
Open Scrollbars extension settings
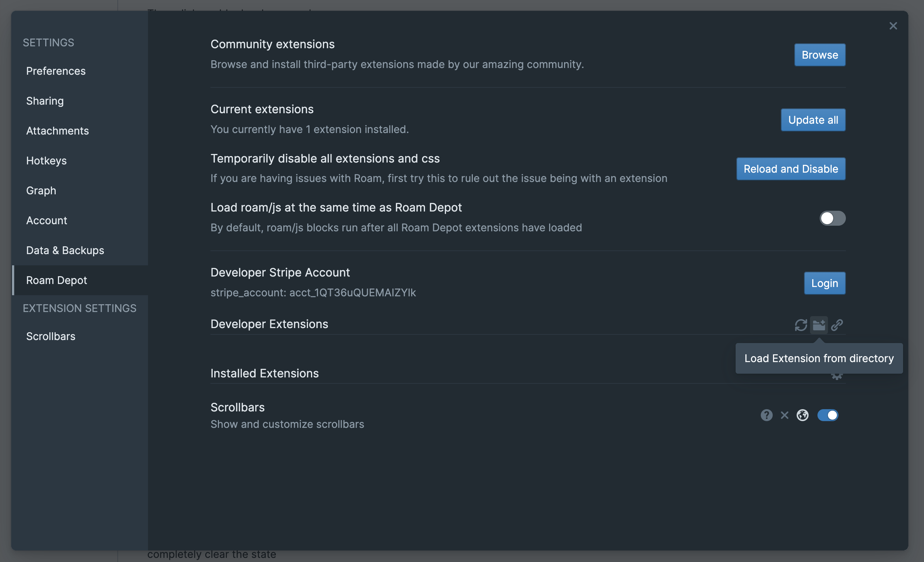tap(50, 336)
